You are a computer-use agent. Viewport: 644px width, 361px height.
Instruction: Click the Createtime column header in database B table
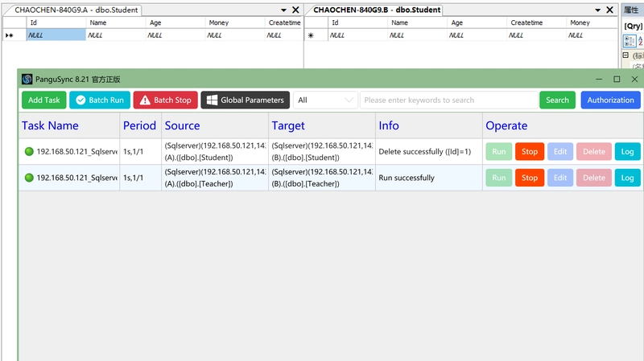pos(536,23)
